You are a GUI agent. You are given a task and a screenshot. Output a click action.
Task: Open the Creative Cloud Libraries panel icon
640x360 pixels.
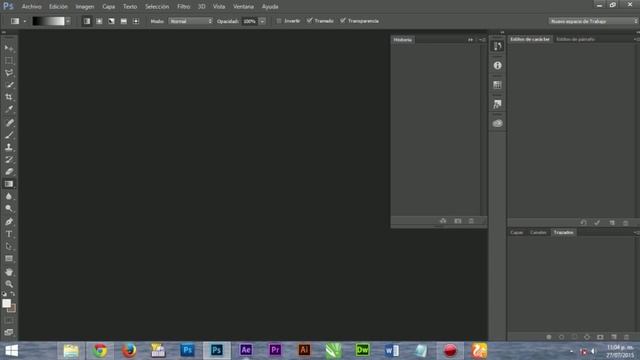click(x=497, y=123)
